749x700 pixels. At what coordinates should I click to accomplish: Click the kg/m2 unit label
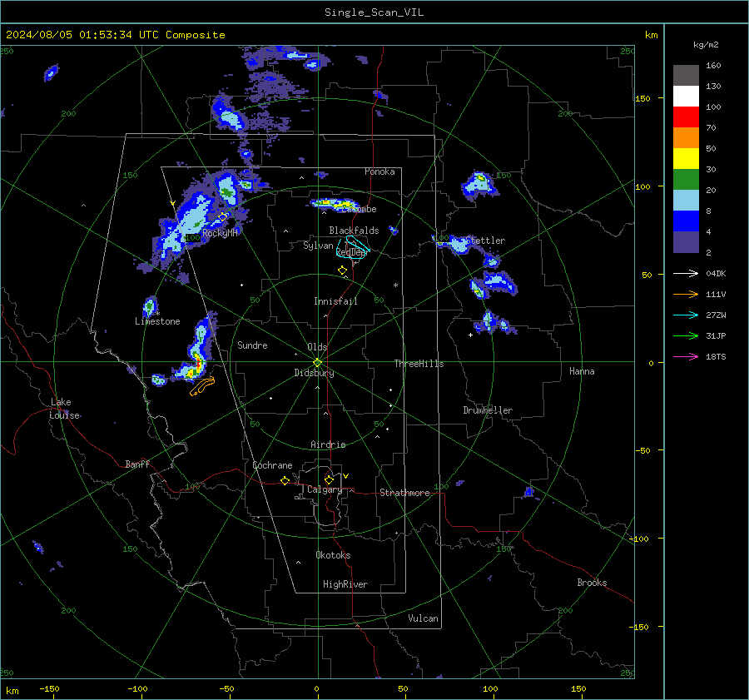point(706,45)
